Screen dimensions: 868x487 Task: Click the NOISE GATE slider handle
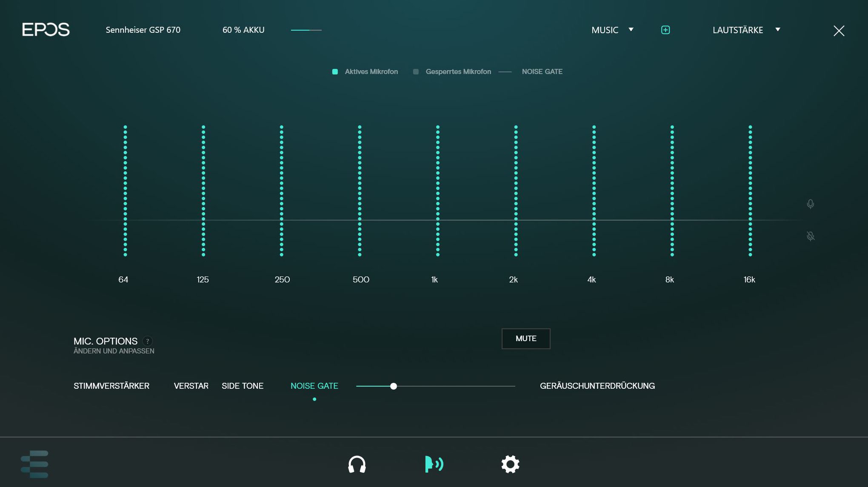(394, 386)
